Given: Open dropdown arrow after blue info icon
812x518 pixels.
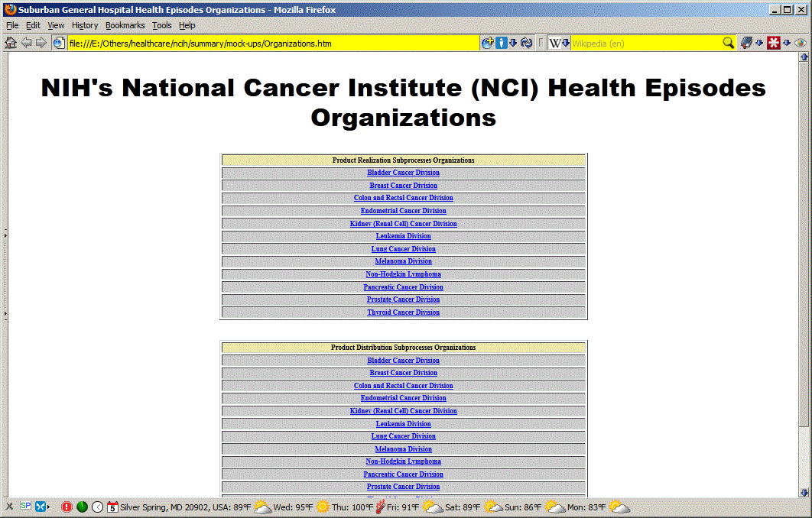Looking at the screenshot, I should [513, 43].
